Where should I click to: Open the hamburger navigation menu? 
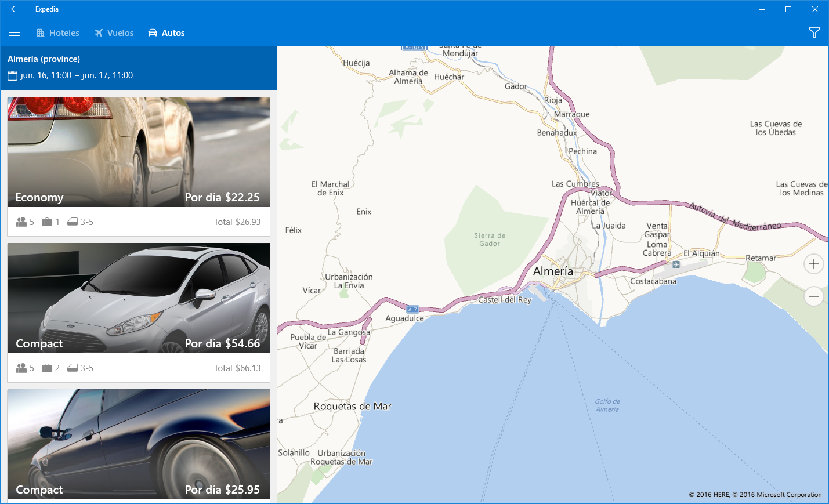15,33
